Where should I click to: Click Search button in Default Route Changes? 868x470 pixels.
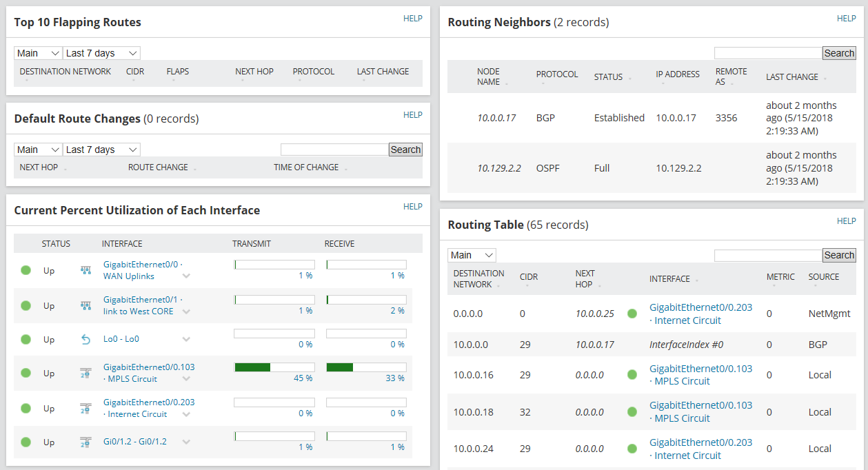pos(405,150)
